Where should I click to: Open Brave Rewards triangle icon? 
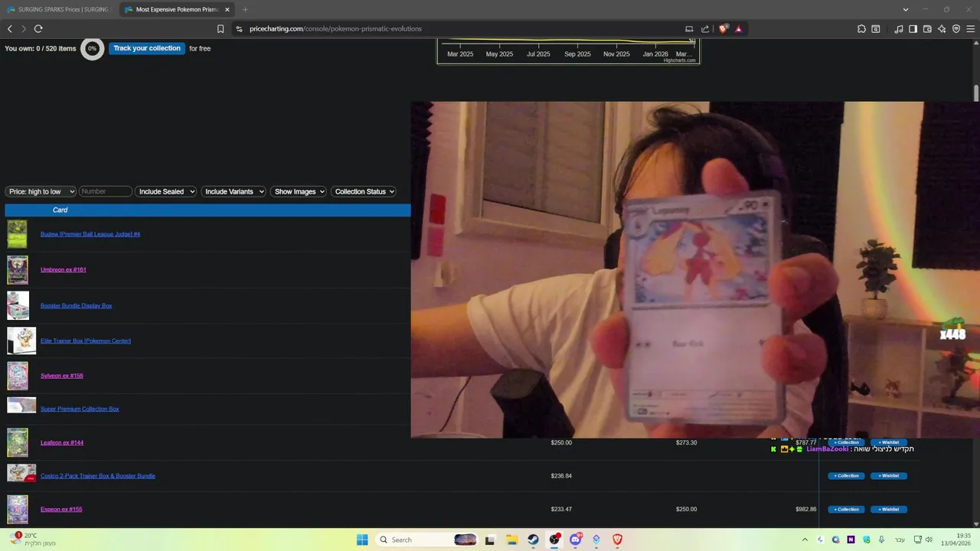coord(738,29)
